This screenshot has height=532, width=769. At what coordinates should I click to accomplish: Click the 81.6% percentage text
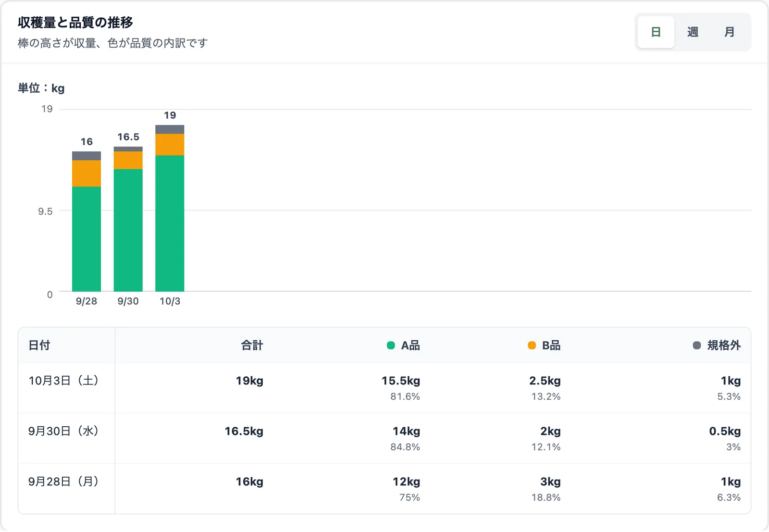405,396
